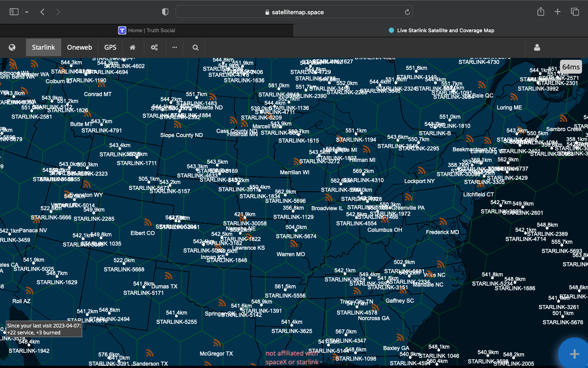Select the Live Starlink Satellite tab
The width and height of the screenshot is (588, 368).
point(441,30)
